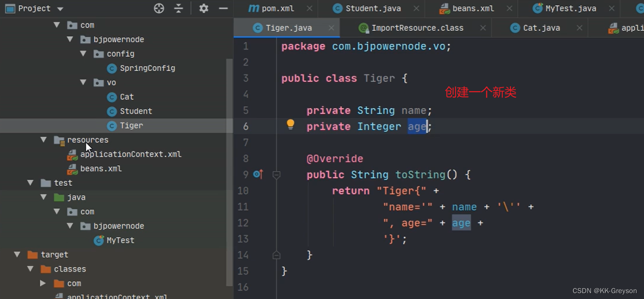Click line number 6 in the gutter

click(x=246, y=127)
